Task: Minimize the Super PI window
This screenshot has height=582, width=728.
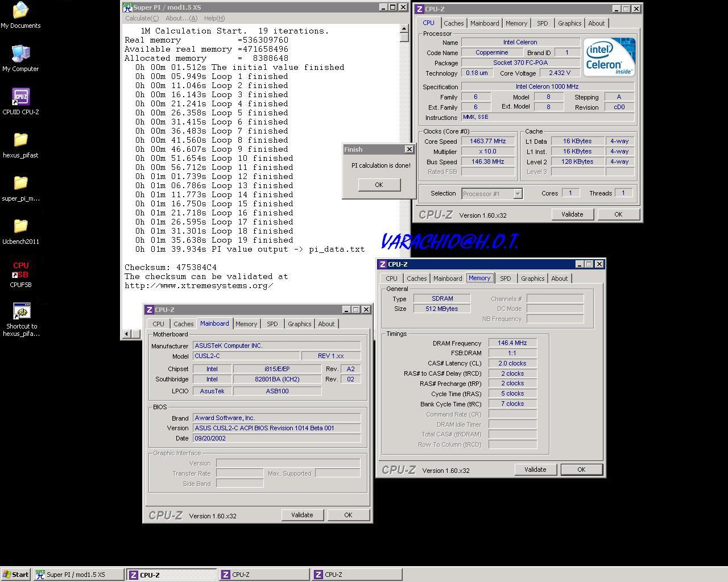Action: tap(382, 7)
